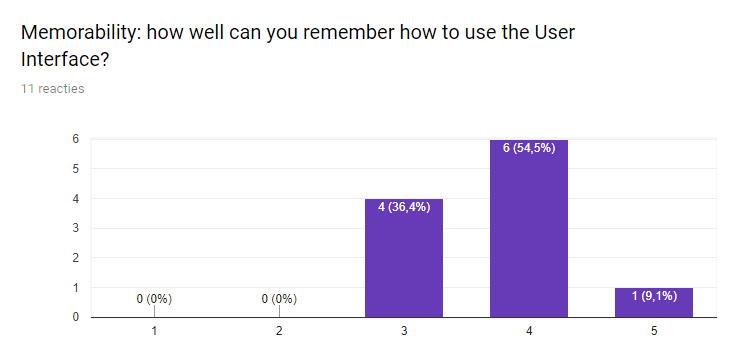733x361 pixels.
Task: Click x-axis label 2
Action: pyautogui.click(x=279, y=331)
